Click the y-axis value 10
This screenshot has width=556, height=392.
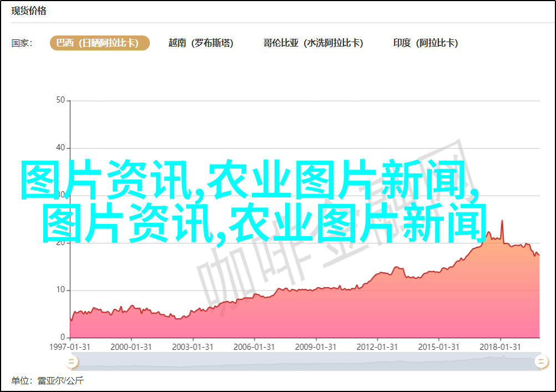[60, 290]
